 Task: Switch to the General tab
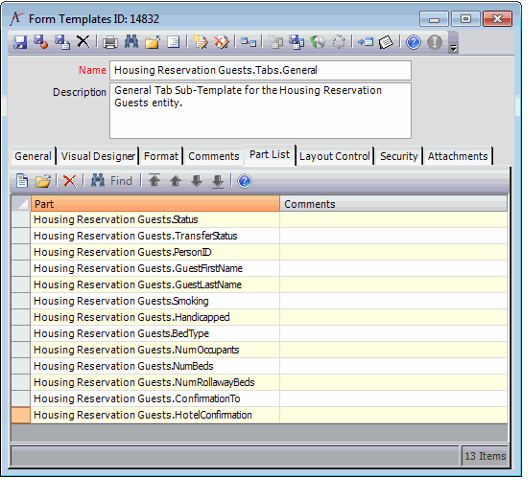tap(33, 156)
